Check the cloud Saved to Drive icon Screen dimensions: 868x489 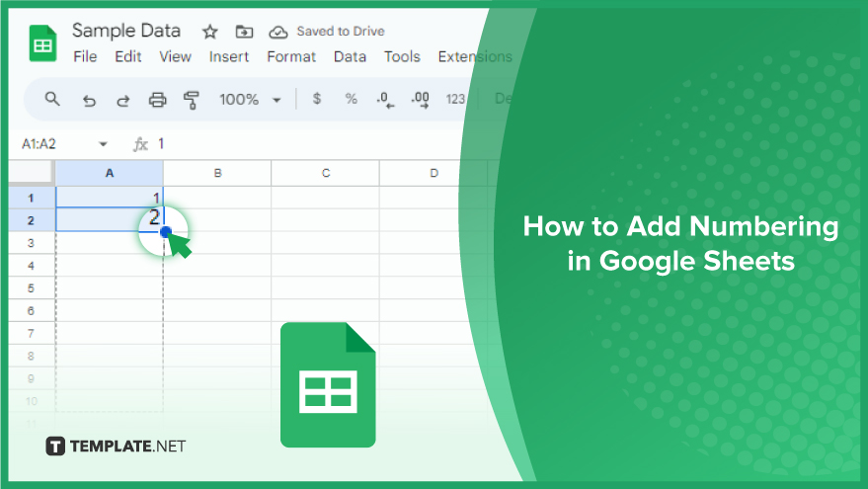277,33
